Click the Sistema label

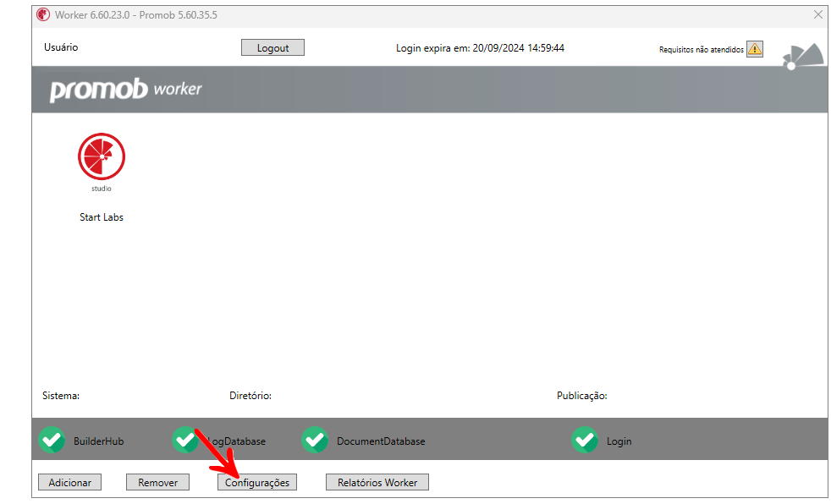pyautogui.click(x=61, y=396)
